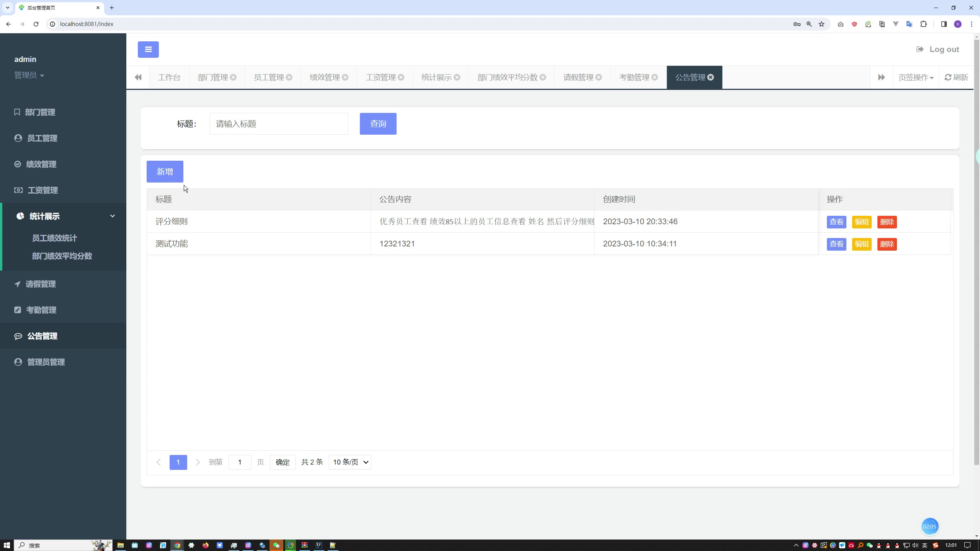Image resolution: width=980 pixels, height=551 pixels.
Task: Open 管理员管理 in the sidebar
Action: tap(63, 362)
